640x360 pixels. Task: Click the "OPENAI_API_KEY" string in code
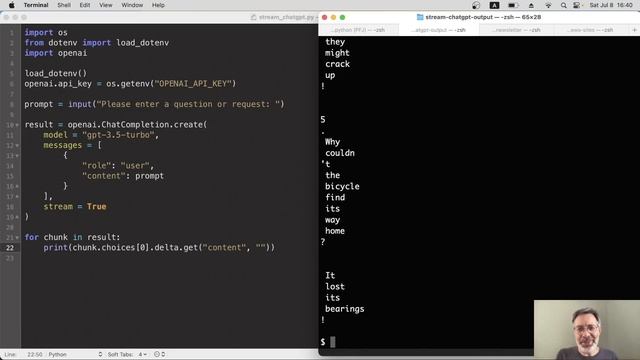(193, 84)
